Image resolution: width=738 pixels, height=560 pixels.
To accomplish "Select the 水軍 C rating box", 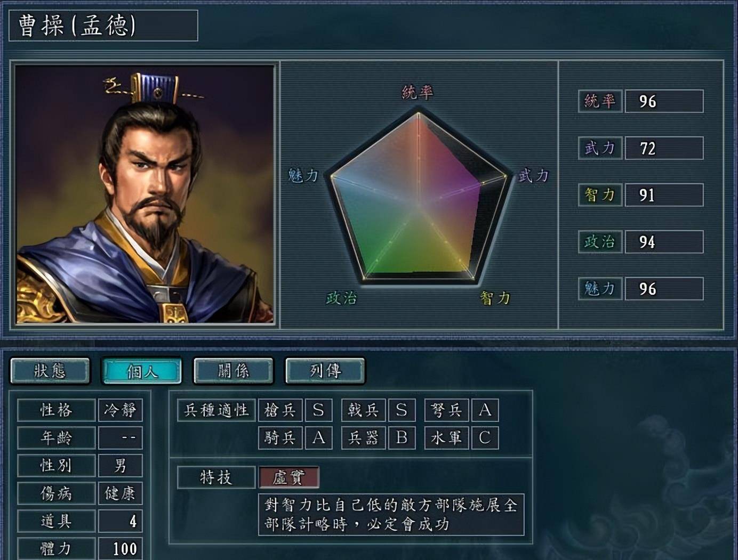I will [485, 438].
